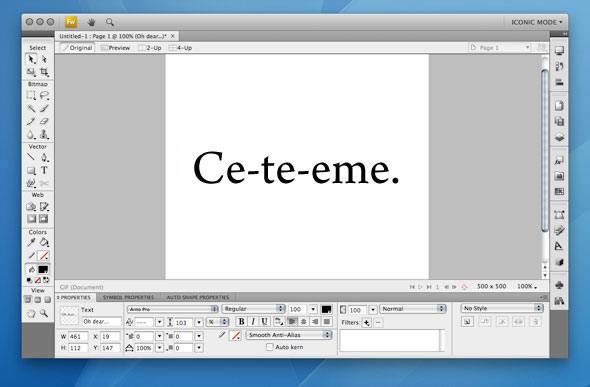Set left text alignment

[x=292, y=322]
